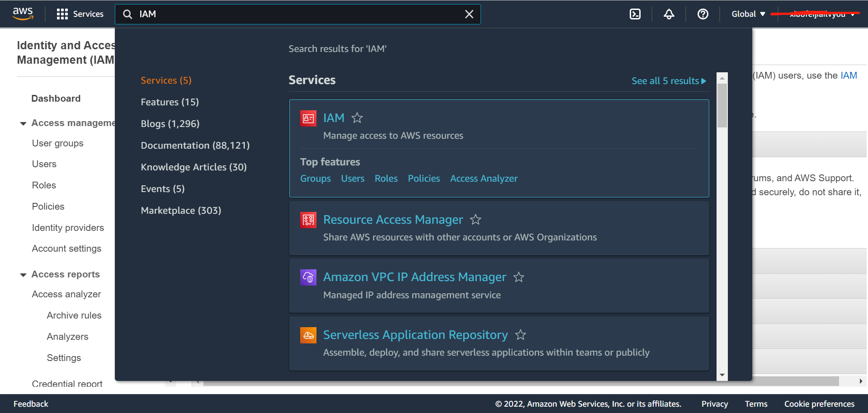Click the search results scrollbar thumb
Image resolution: width=868 pixels, height=413 pixels.
click(x=722, y=105)
